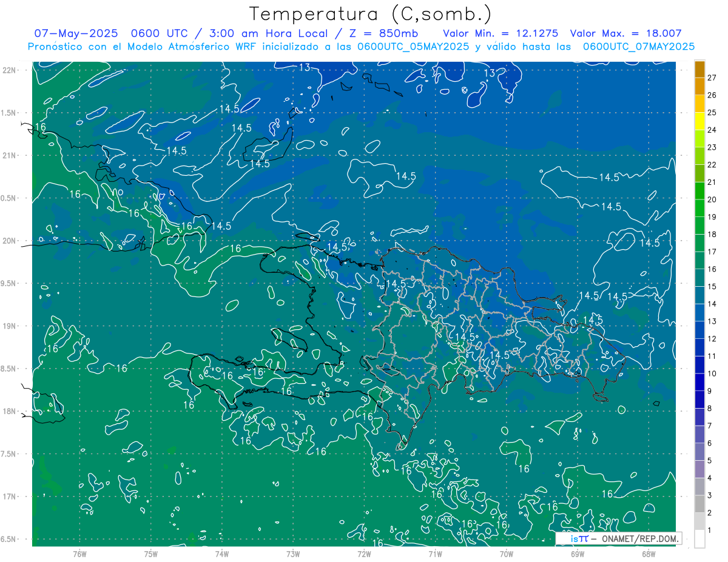Click the colorbar value label '25'

(x=712, y=113)
